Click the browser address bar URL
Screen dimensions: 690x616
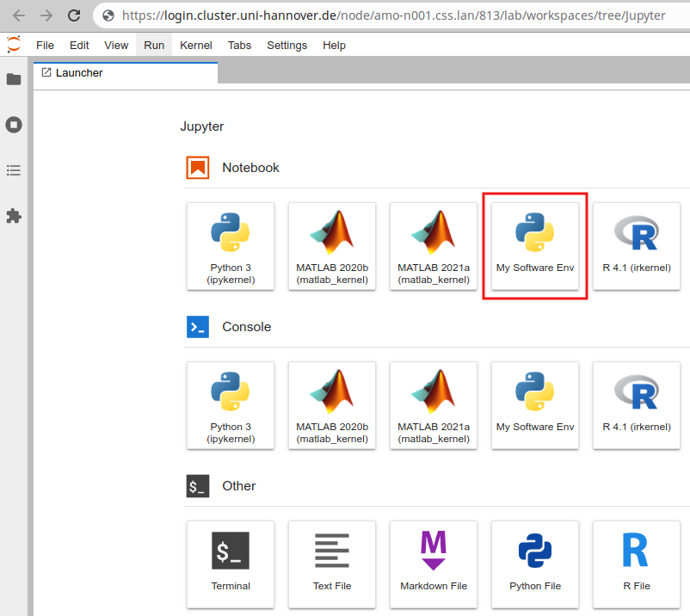pyautogui.click(x=393, y=15)
